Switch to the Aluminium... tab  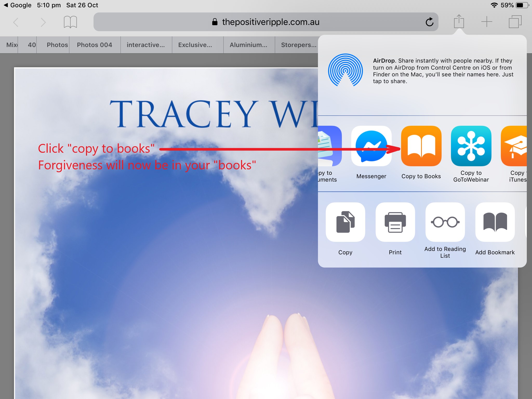click(248, 45)
